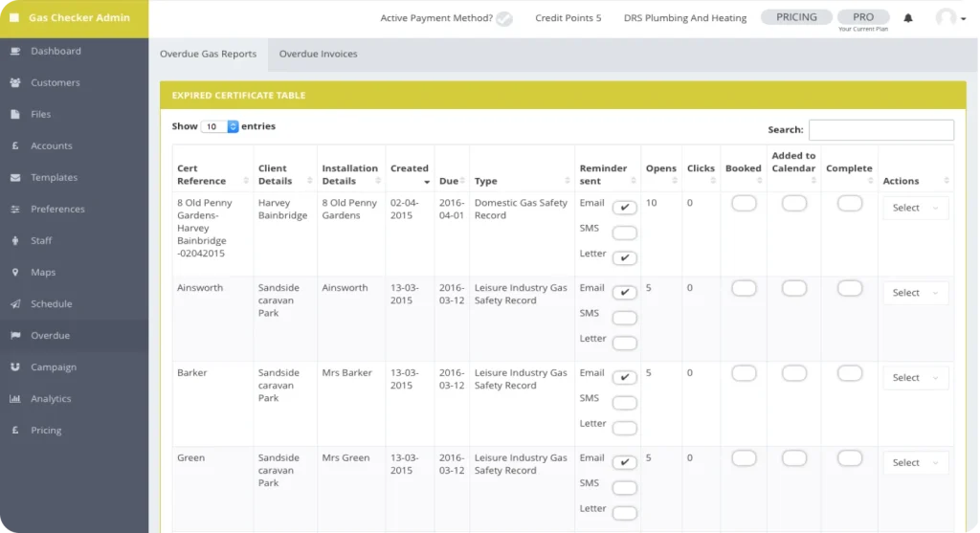Click the Search input field
This screenshot has width=980, height=533.
[x=880, y=130]
